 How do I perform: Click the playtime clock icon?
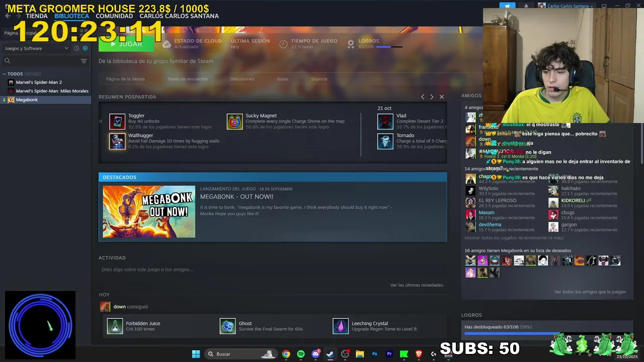coord(283,44)
